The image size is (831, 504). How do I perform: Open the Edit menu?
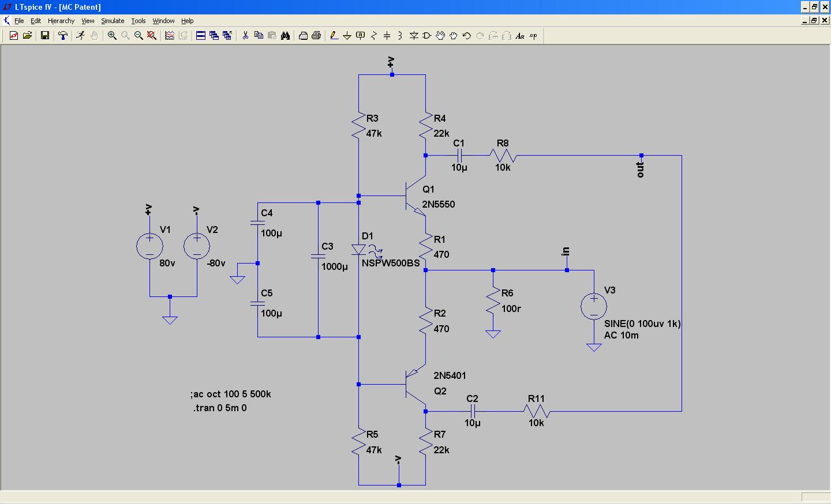coord(36,21)
